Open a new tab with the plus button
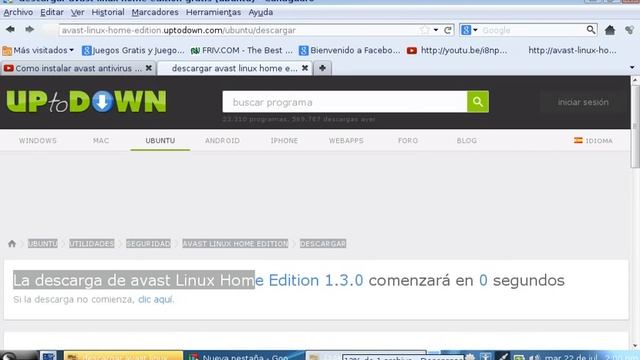The height and width of the screenshot is (360, 640). coord(322,68)
